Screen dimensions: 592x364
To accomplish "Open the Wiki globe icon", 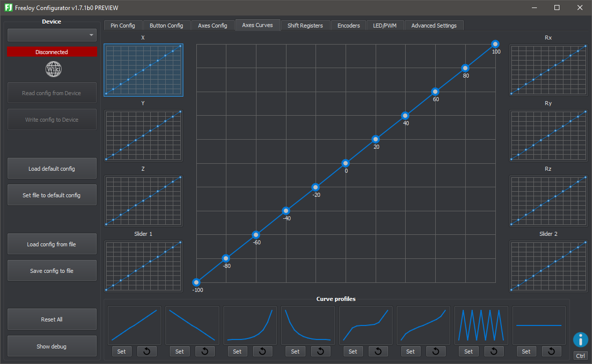I will point(53,69).
